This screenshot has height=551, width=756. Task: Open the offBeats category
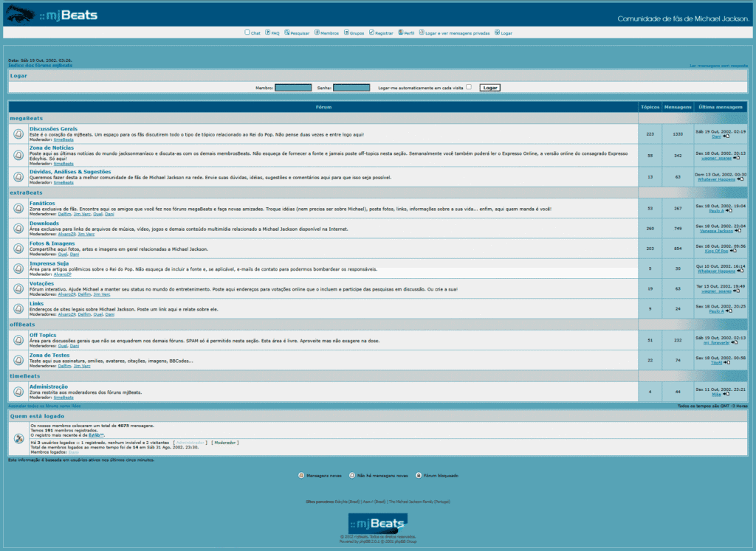pyautogui.click(x=23, y=325)
